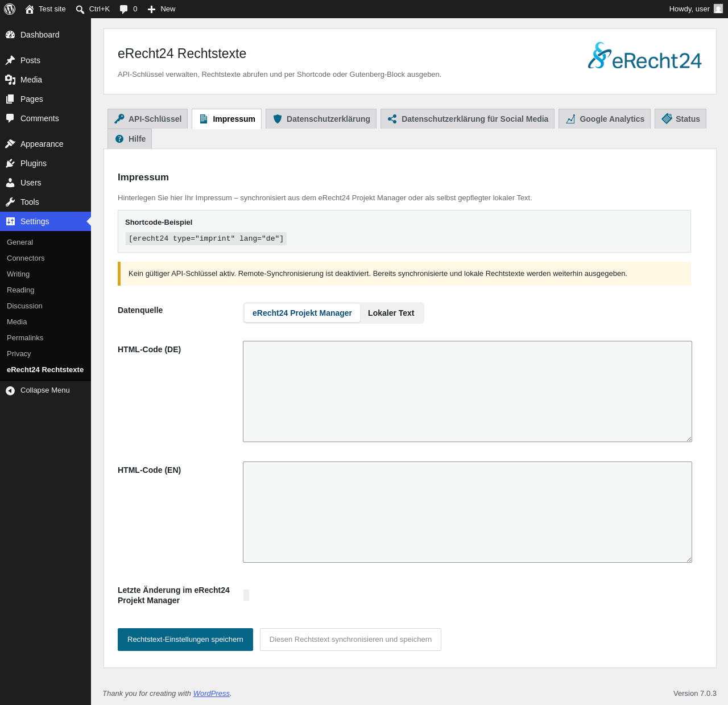The width and height of the screenshot is (728, 705).
Task: Click the Users person icon
Action: tap(10, 183)
